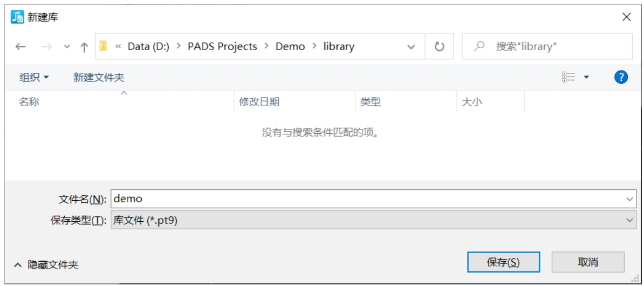Click the forward navigation arrow

(x=46, y=47)
